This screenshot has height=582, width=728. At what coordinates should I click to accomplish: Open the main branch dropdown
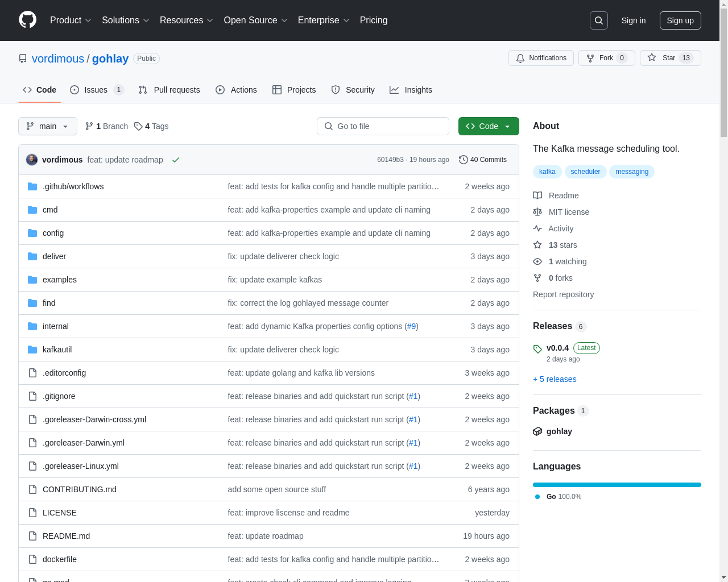click(x=48, y=126)
